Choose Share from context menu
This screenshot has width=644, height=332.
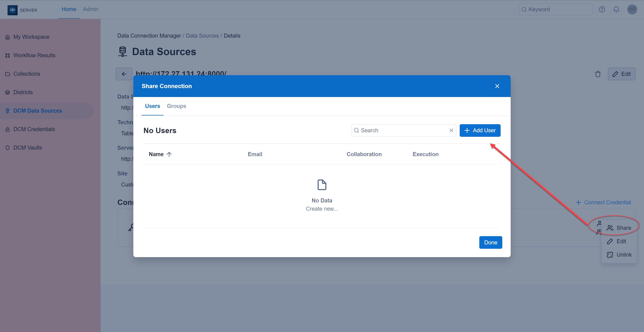[x=619, y=228]
